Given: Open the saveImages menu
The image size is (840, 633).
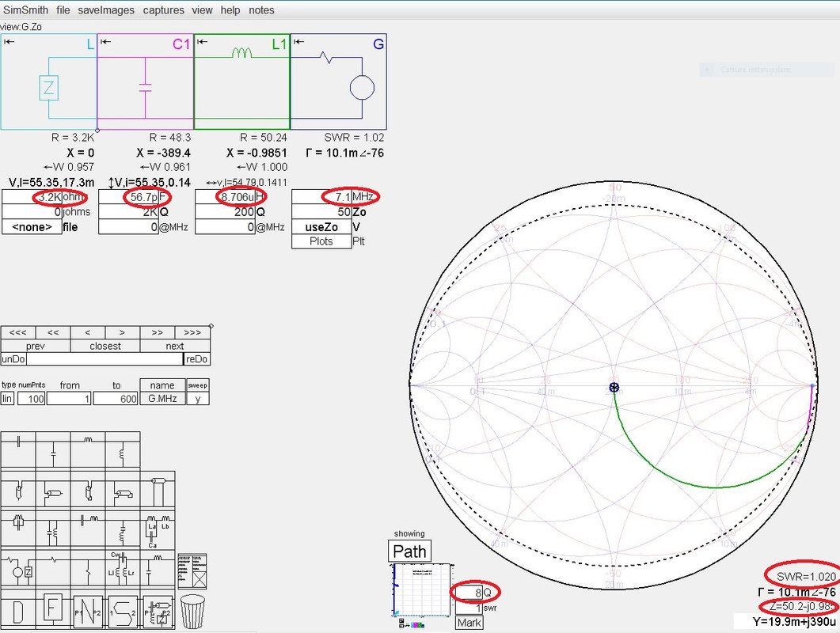Looking at the screenshot, I should 106,10.
